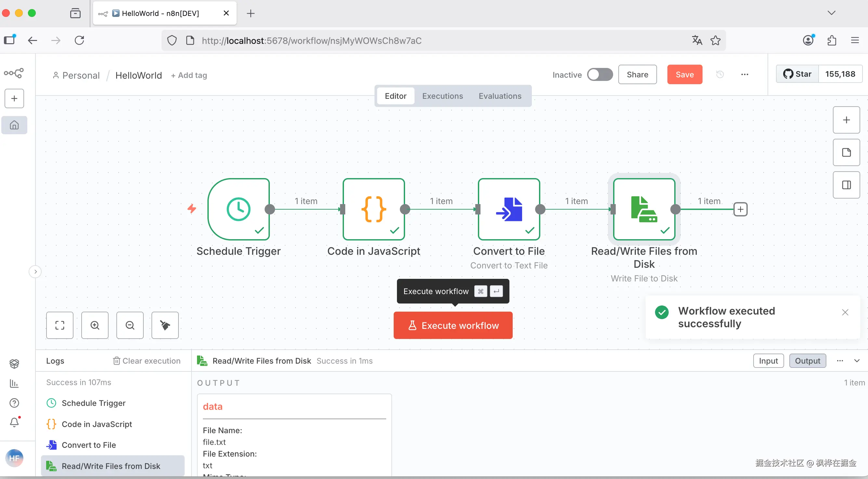
Task: Switch log view to Input
Action: point(768,361)
